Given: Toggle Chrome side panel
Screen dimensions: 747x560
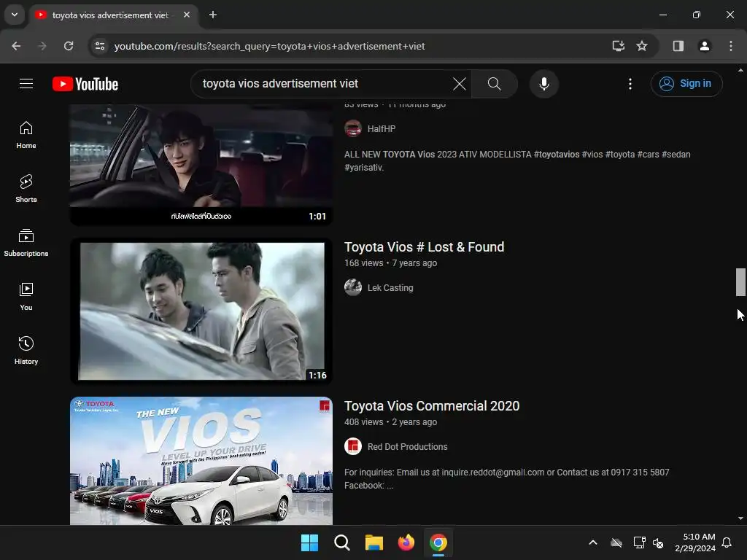Looking at the screenshot, I should coord(678,46).
